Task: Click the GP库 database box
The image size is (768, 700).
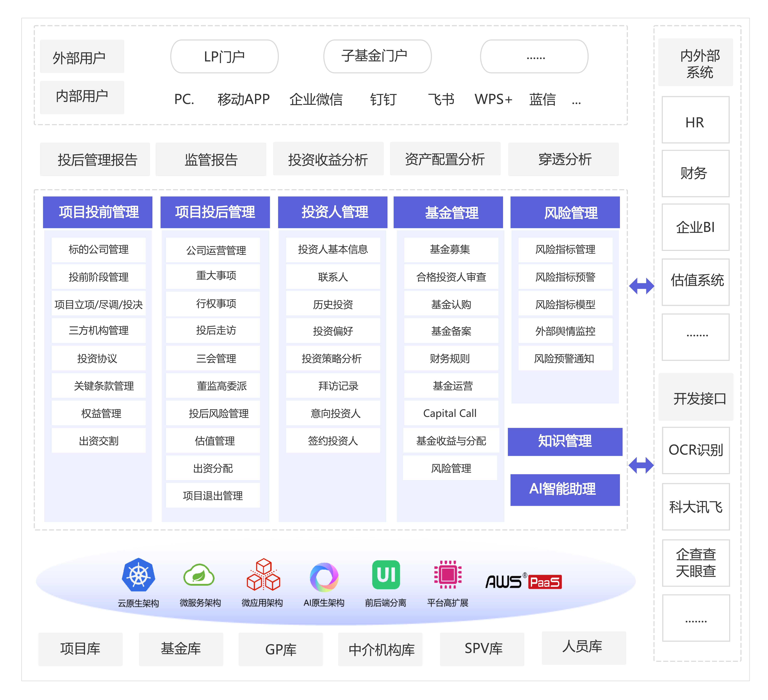Action: (x=281, y=649)
